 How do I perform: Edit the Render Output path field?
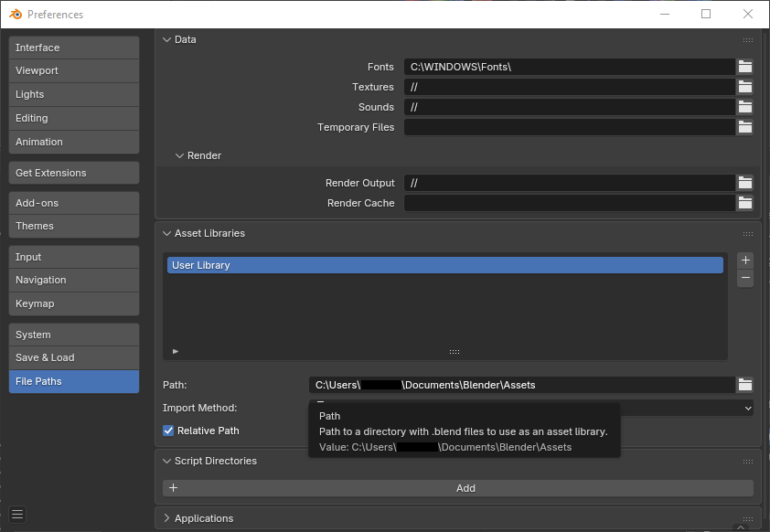[x=570, y=183]
